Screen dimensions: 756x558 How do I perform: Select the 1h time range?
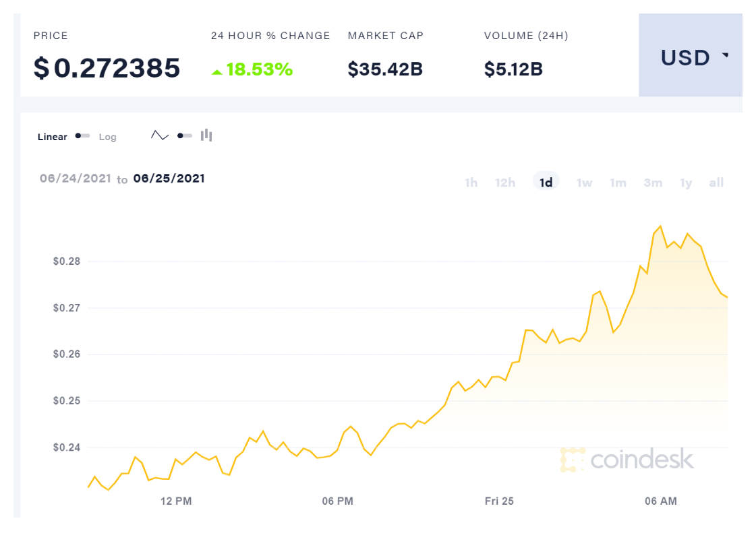pyautogui.click(x=471, y=183)
